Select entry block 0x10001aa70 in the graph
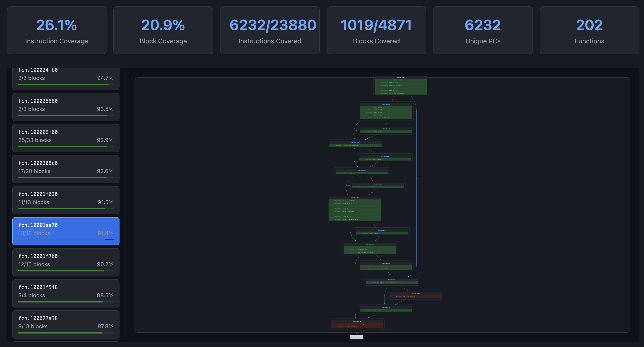 (401, 85)
